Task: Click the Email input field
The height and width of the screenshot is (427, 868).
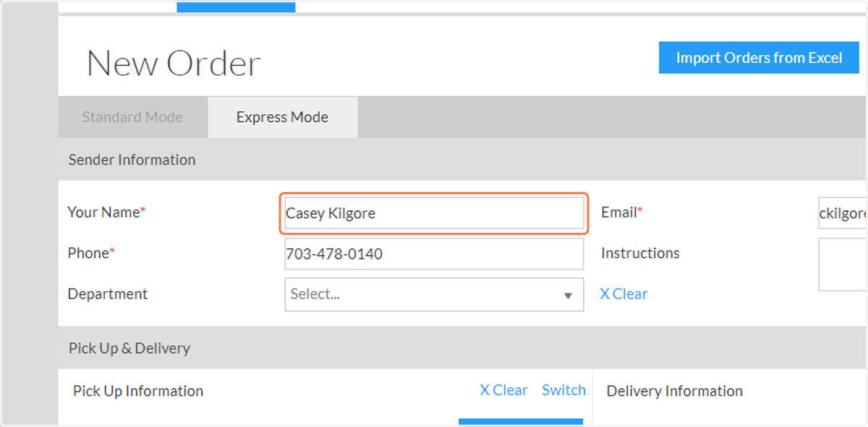Action: point(843,213)
